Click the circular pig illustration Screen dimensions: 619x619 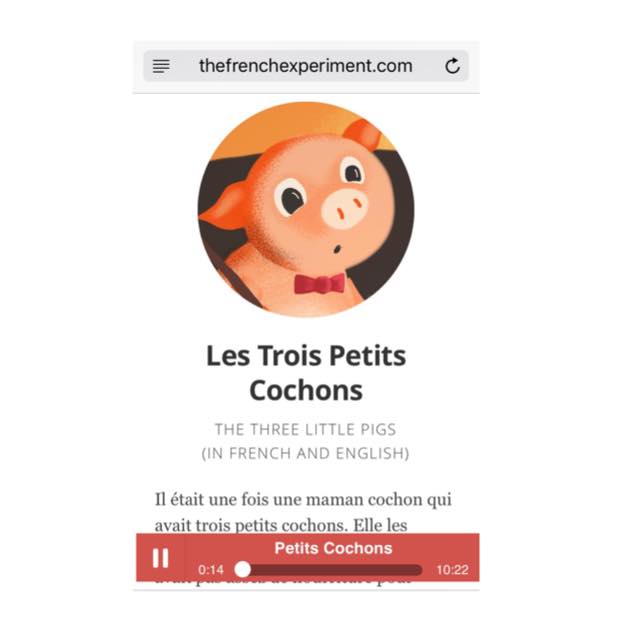[x=306, y=210]
